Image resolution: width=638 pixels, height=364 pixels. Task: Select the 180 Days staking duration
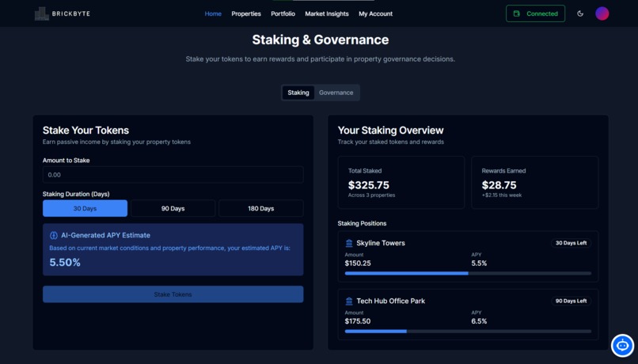(260, 208)
